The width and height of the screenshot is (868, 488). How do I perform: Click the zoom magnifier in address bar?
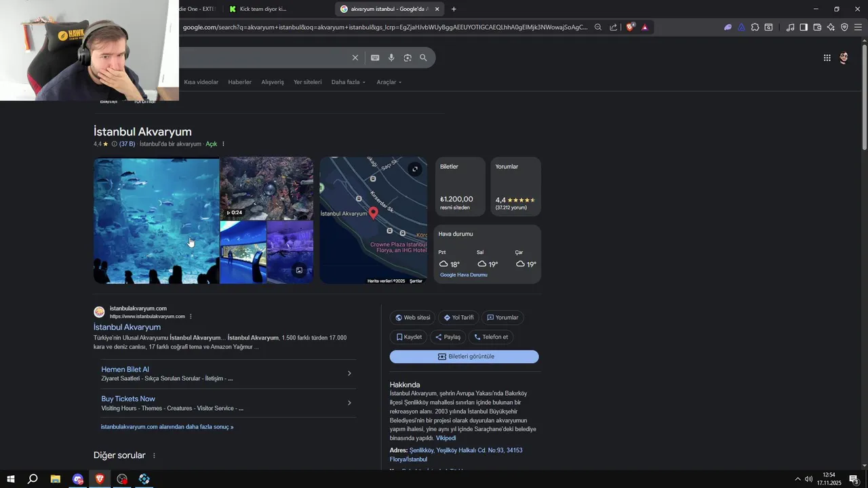[x=597, y=27]
